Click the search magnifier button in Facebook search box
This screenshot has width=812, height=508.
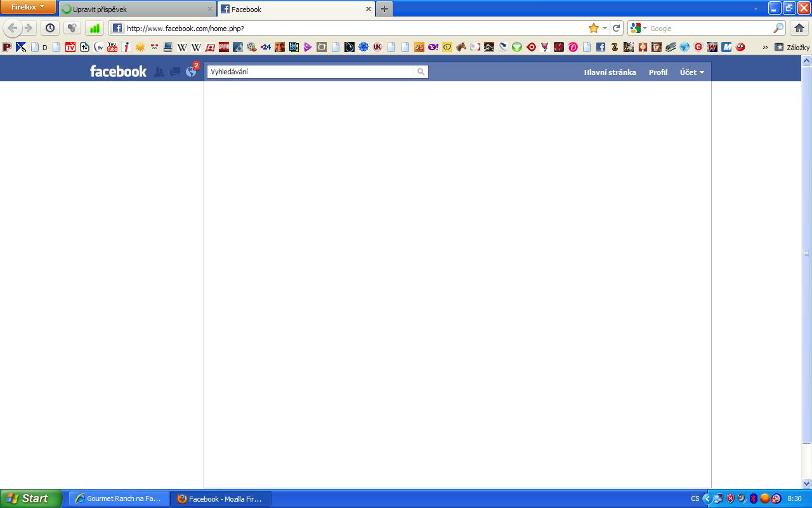[421, 72]
